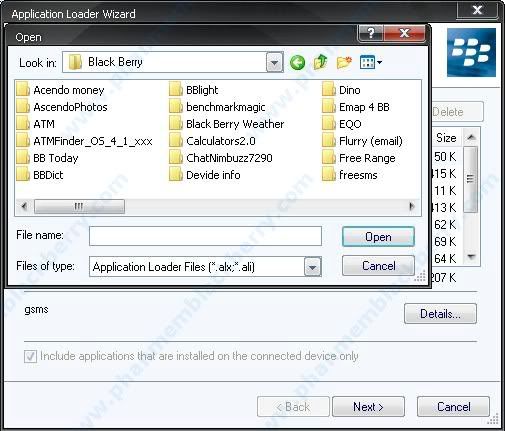
Task: Click the Size column header
Action: coord(446,137)
